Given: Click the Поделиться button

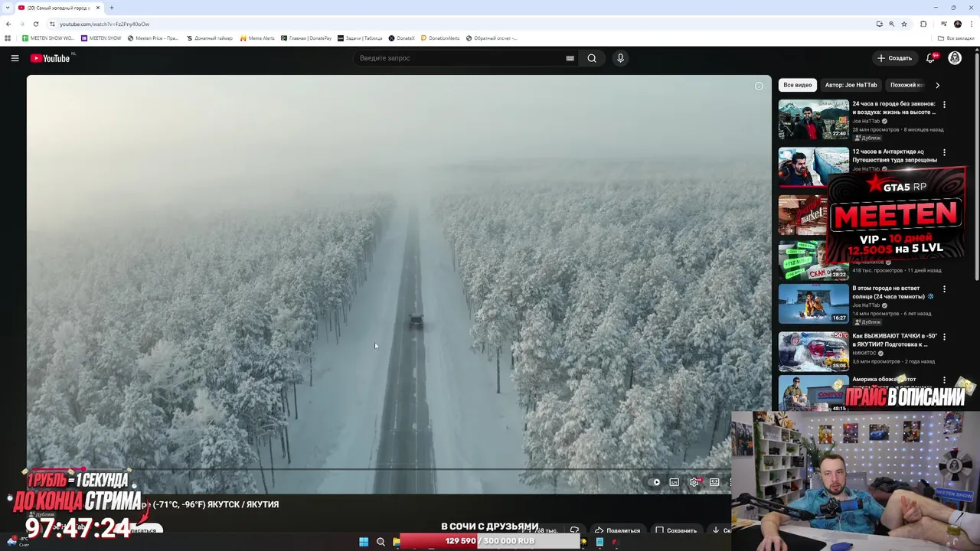Looking at the screenshot, I should [617, 530].
